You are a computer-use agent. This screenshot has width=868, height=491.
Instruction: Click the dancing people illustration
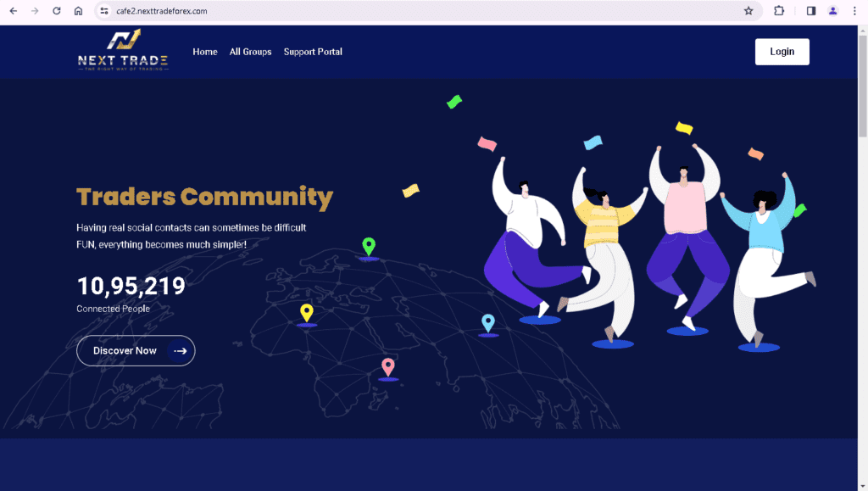[x=648, y=248]
